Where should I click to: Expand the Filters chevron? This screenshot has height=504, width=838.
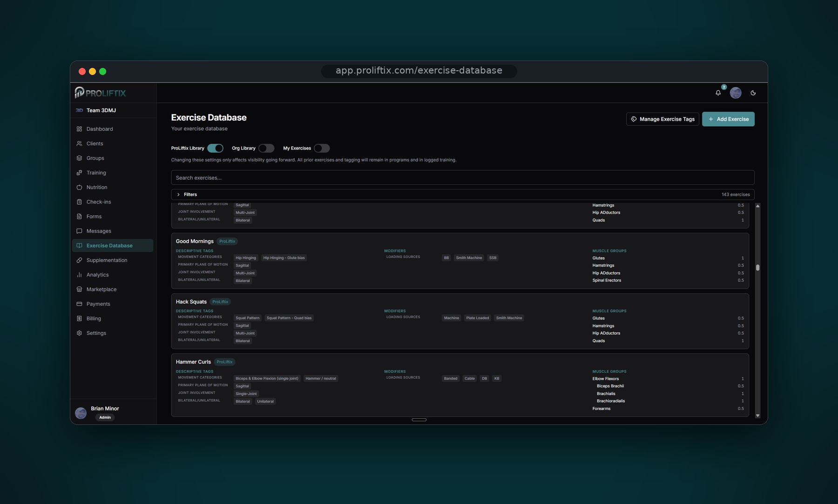(x=178, y=195)
